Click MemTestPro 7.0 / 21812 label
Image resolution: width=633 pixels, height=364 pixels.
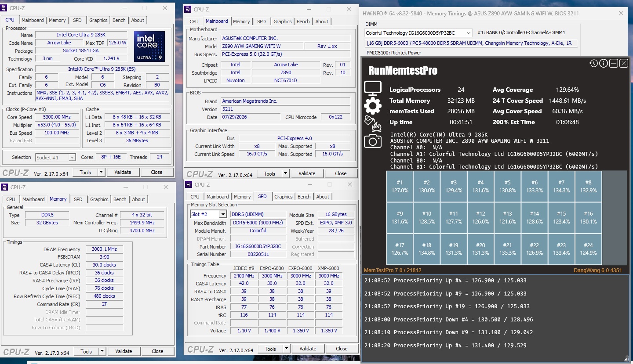[x=393, y=270]
